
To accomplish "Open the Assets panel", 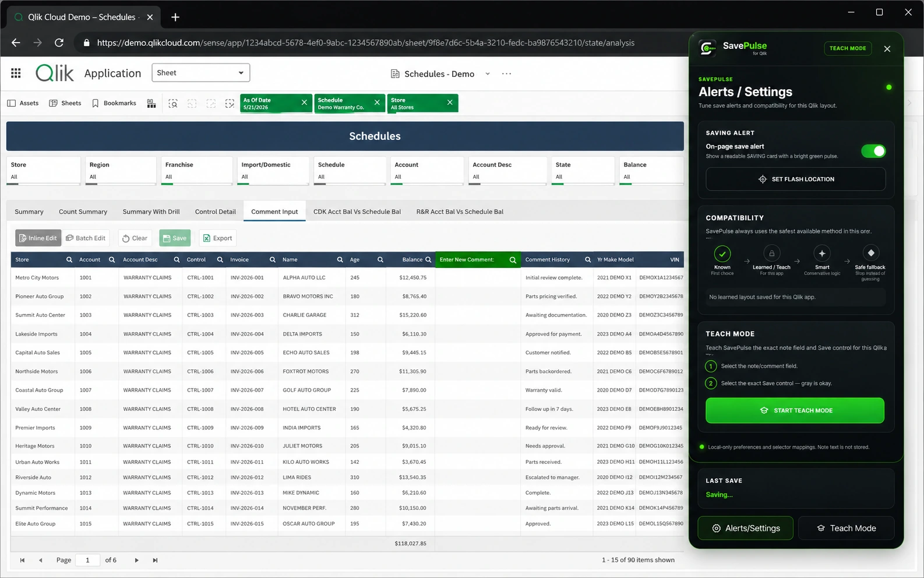I will coord(23,103).
